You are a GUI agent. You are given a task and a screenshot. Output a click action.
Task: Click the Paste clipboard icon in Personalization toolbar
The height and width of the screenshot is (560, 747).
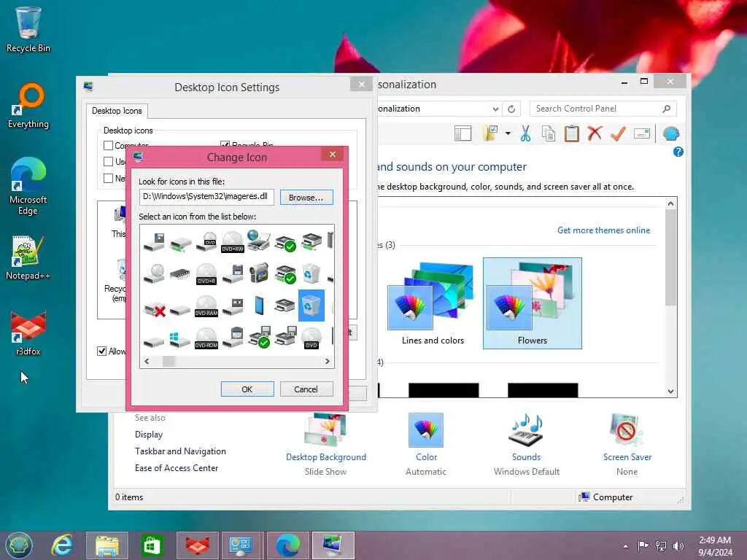(x=572, y=134)
